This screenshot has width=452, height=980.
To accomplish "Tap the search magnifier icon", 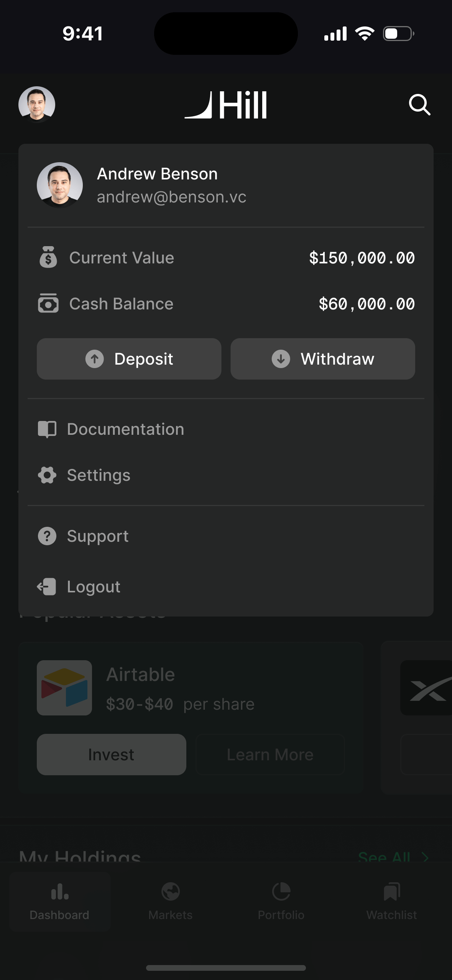I will (x=419, y=105).
